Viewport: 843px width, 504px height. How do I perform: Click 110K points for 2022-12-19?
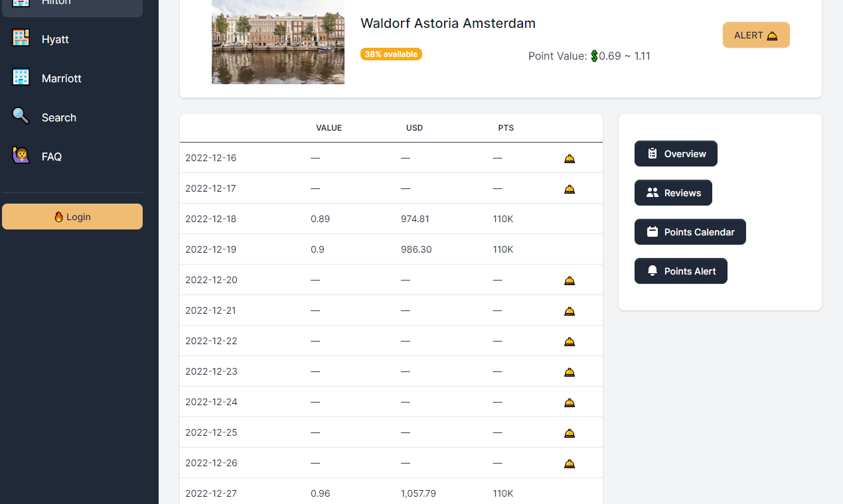tap(503, 249)
